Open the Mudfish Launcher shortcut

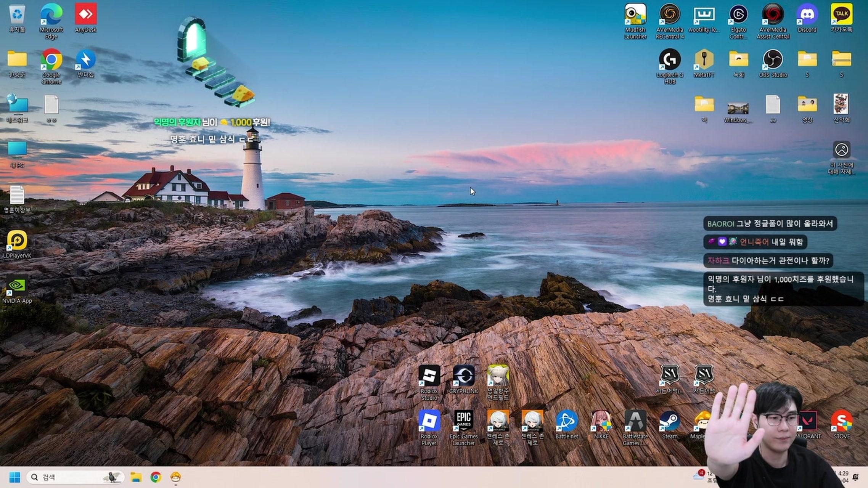coord(635,15)
